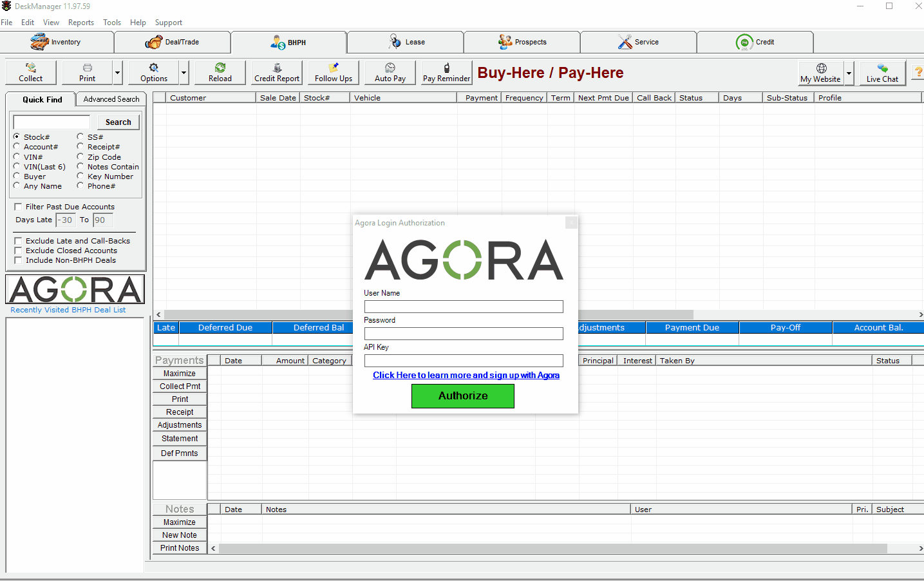Viewport: 924px width, 581px height.
Task: Open the Service module icon
Action: 625,42
